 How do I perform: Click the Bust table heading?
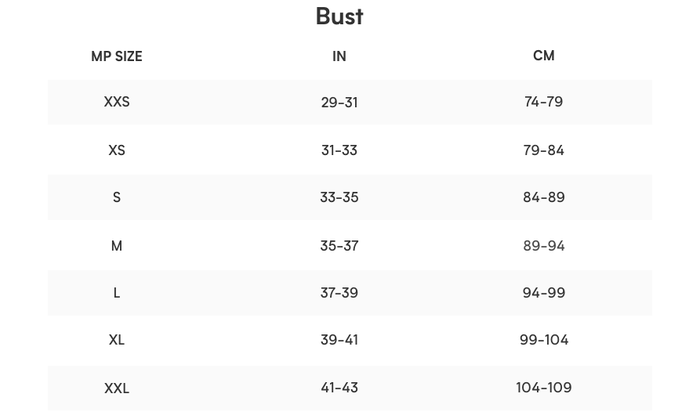tap(339, 16)
